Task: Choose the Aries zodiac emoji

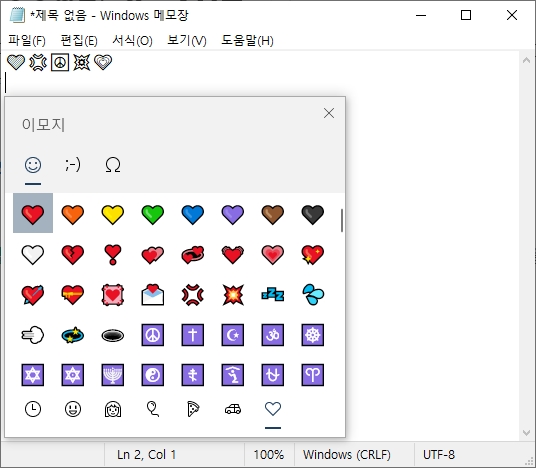Action: point(313,375)
